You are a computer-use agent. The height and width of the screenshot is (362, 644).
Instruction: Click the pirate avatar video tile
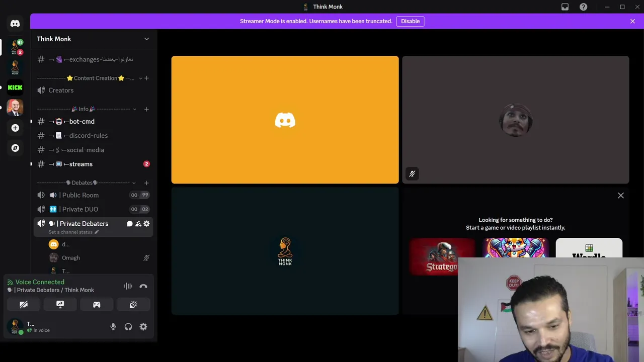[x=515, y=120]
